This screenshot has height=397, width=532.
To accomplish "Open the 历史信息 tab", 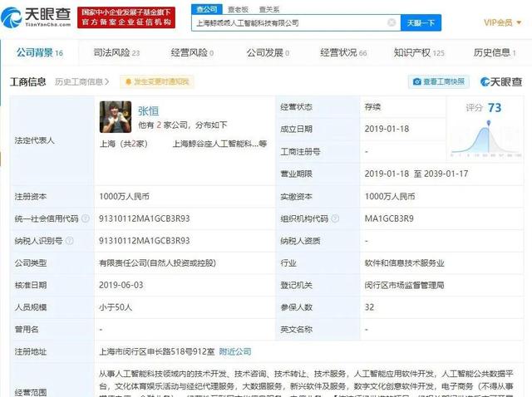I will 495,52.
